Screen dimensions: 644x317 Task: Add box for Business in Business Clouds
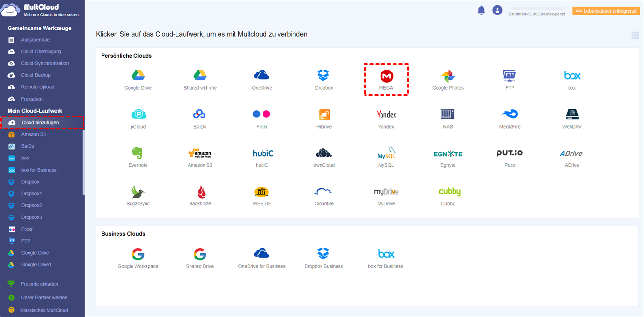click(x=386, y=254)
